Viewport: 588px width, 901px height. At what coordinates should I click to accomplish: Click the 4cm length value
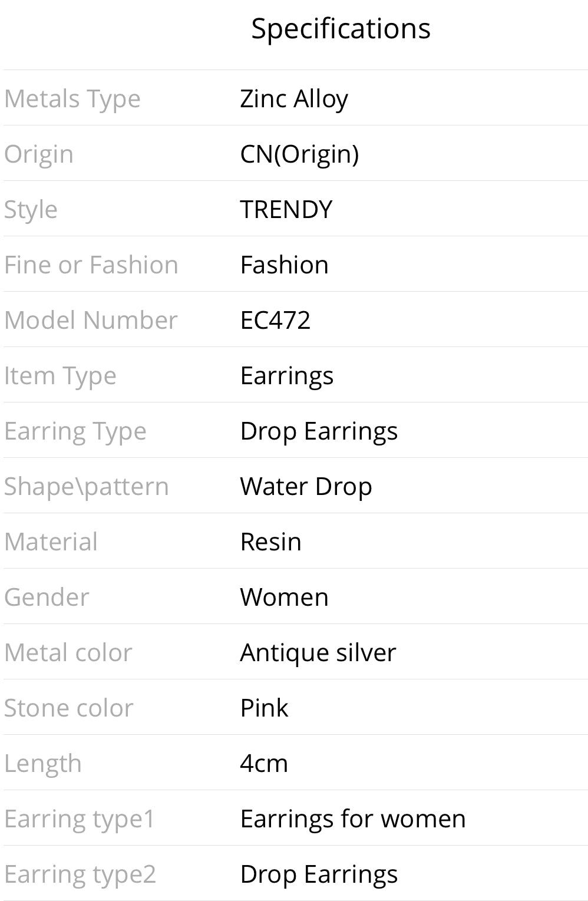click(263, 763)
